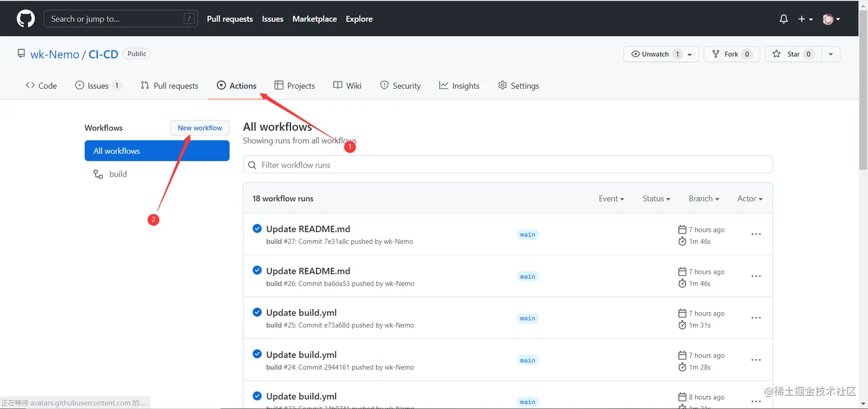This screenshot has height=409, width=868.
Task: Click the fork icon in the Fork button
Action: (x=716, y=54)
